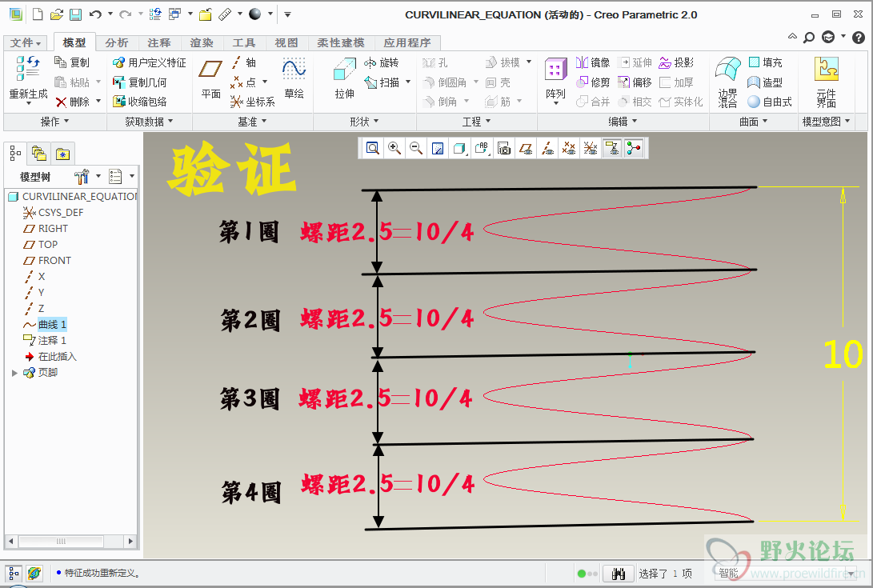This screenshot has width=873, height=588.
Task: Open the Operations (操作) group dropdown
Action: [54, 122]
